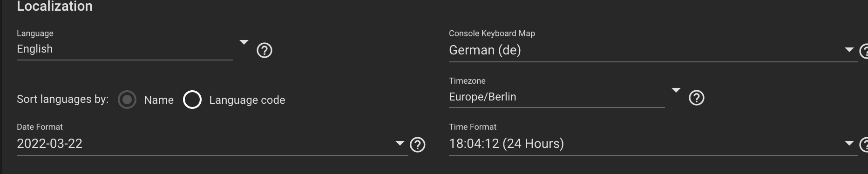
Task: Click the Europe/Berlin timezone value
Action: point(482,97)
